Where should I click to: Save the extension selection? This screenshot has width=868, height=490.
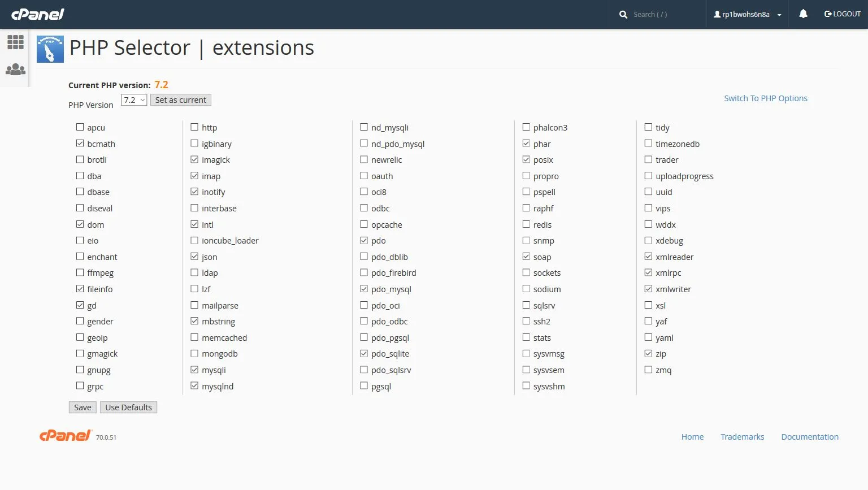83,407
